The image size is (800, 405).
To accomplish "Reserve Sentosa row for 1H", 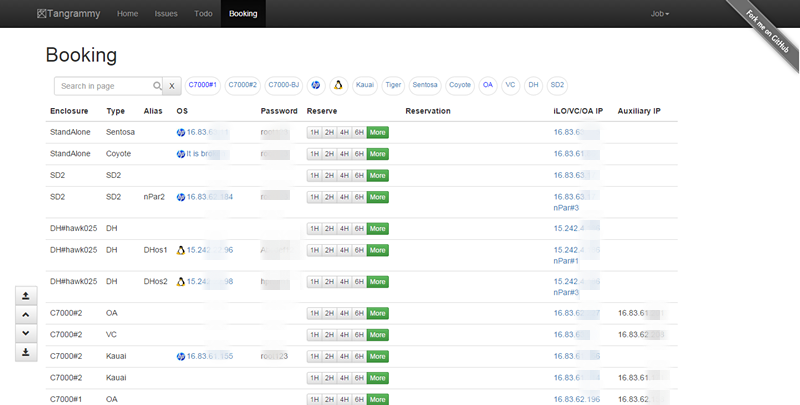I will (x=314, y=133).
